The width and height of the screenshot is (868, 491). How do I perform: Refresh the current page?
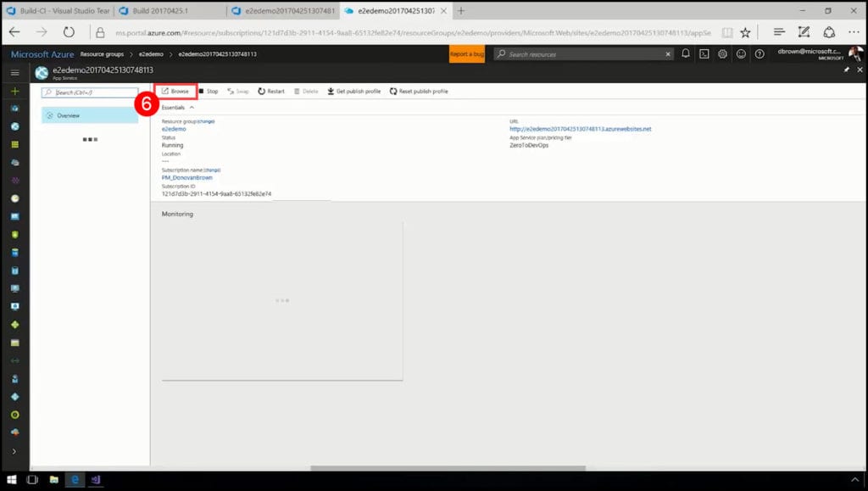pyautogui.click(x=69, y=32)
